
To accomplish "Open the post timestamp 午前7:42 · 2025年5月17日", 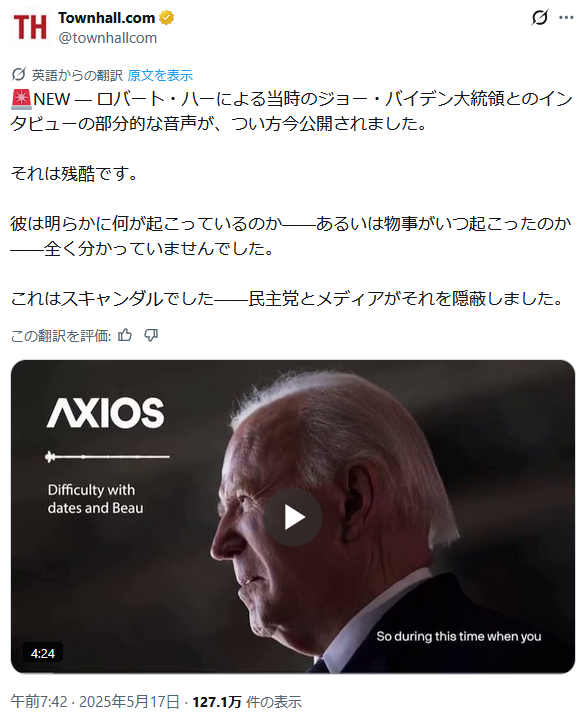I will coord(95,702).
